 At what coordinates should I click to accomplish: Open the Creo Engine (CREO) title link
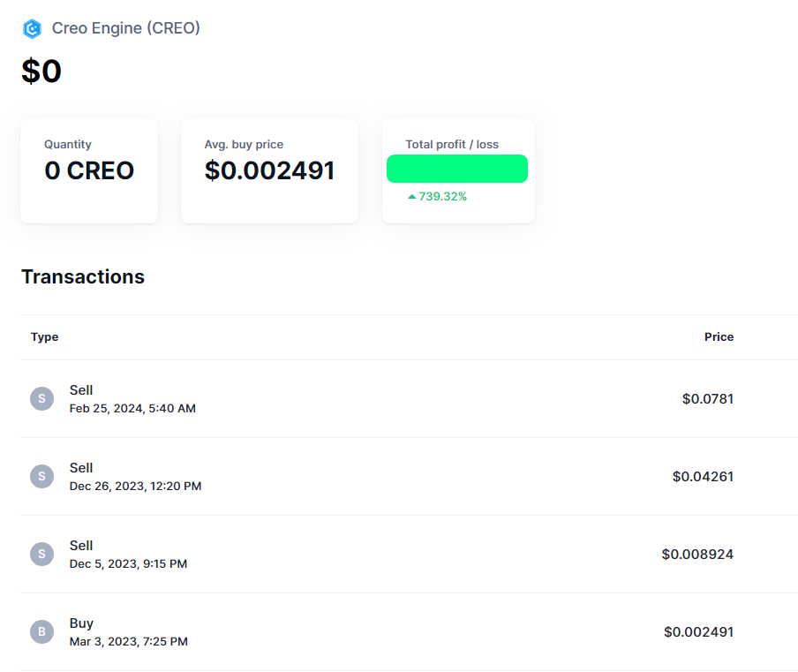click(125, 28)
